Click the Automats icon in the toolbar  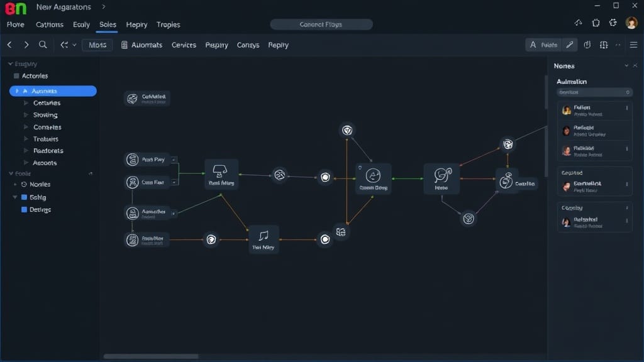pyautogui.click(x=125, y=45)
